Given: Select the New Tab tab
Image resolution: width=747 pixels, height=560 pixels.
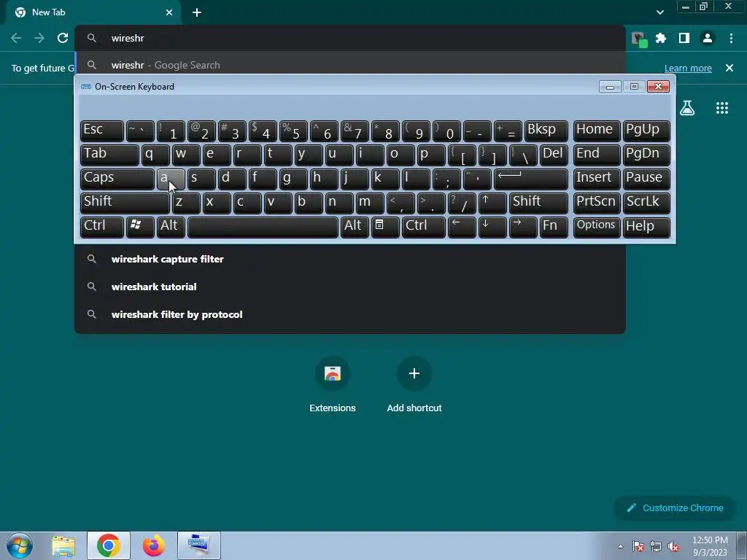Looking at the screenshot, I should coord(93,12).
